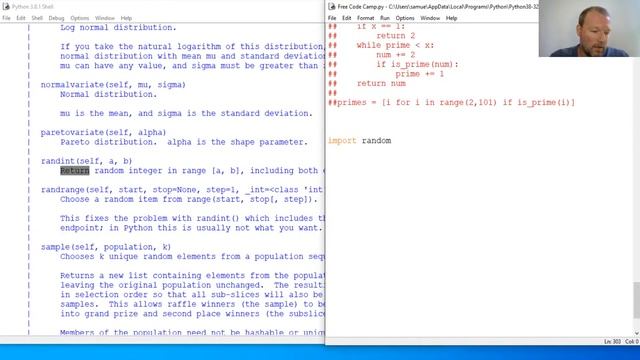Click 'randint(self, a, b)' in the shell
Screen dimensions: 640x360
click(x=87, y=161)
